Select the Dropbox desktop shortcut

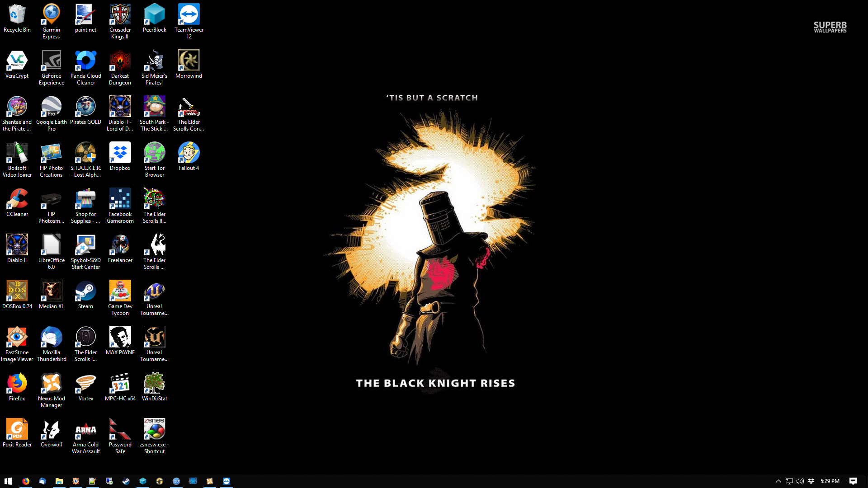pyautogui.click(x=120, y=157)
